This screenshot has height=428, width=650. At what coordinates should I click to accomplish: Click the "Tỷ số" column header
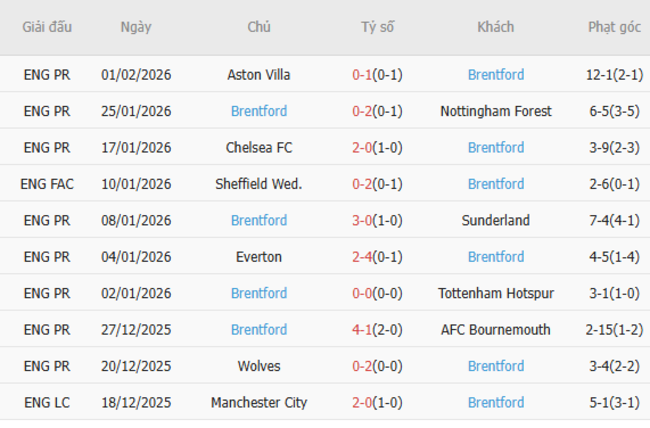tap(378, 28)
